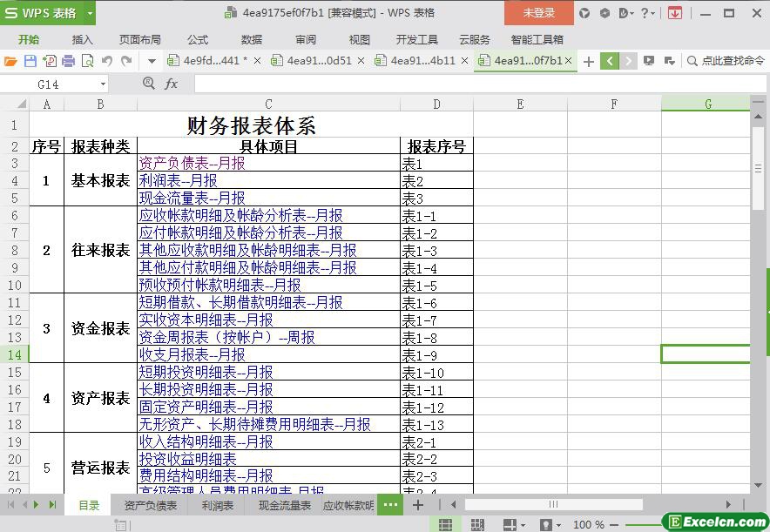Click the save icon in quick toolbar

30,61
